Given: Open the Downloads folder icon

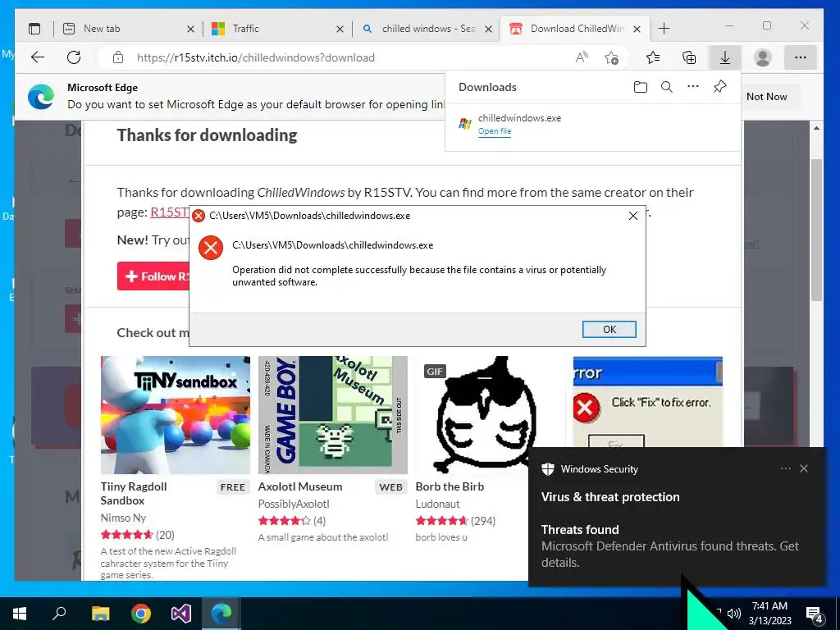Looking at the screenshot, I should tap(640, 87).
